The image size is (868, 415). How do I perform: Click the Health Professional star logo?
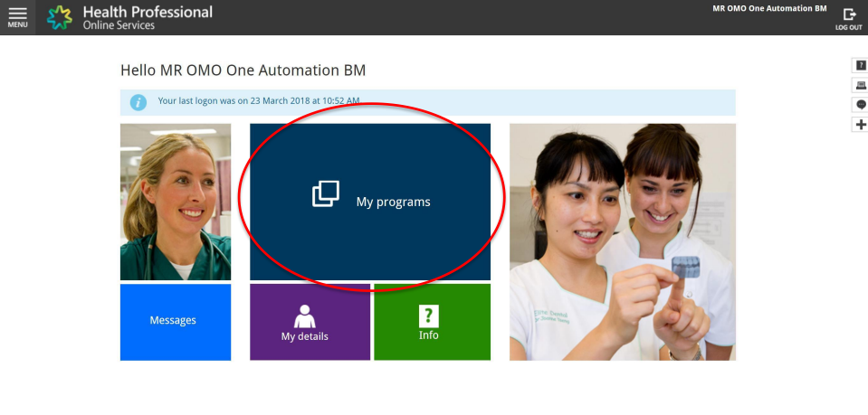click(x=61, y=17)
